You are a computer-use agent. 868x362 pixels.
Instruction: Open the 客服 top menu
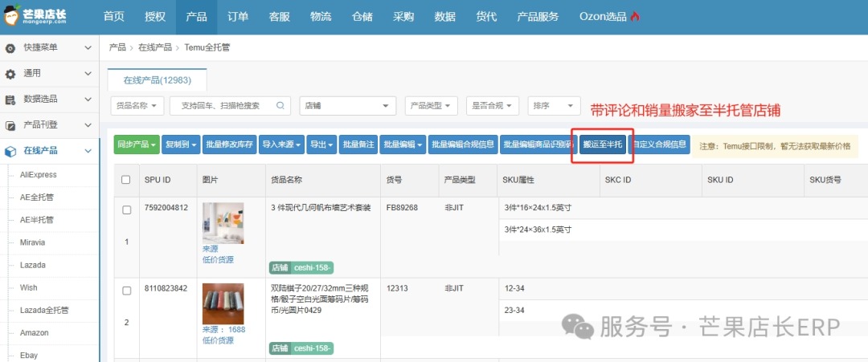tap(280, 17)
